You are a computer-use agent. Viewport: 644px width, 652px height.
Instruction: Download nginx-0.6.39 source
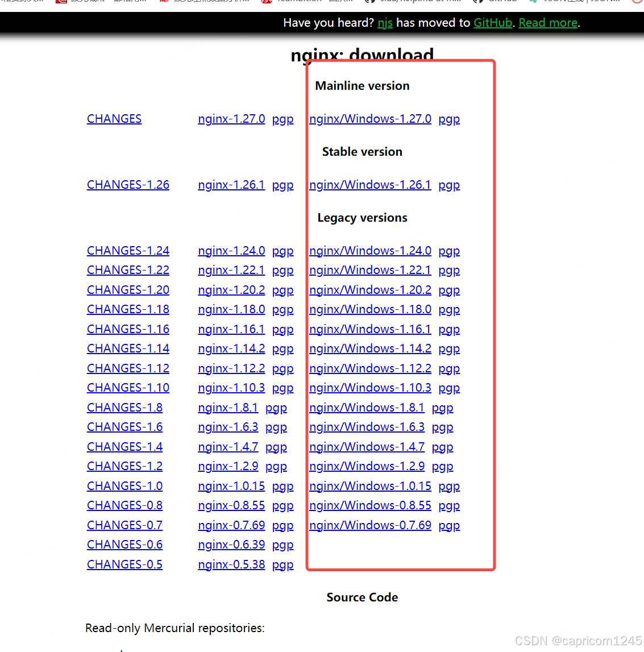(231, 545)
